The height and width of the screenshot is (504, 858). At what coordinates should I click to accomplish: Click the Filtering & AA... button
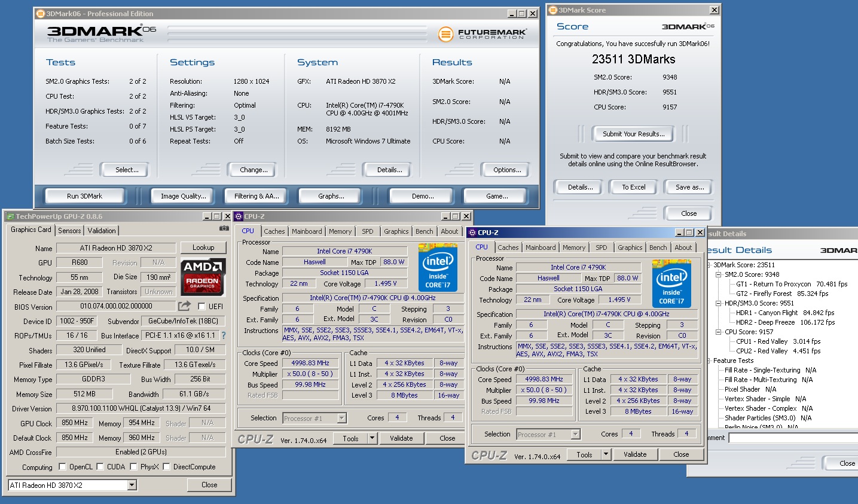(257, 196)
